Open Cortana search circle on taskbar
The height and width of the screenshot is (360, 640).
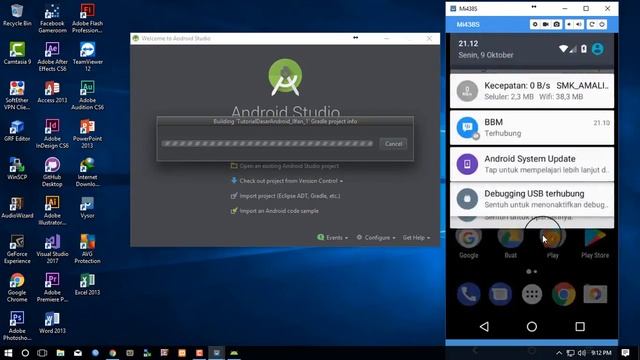[25, 353]
